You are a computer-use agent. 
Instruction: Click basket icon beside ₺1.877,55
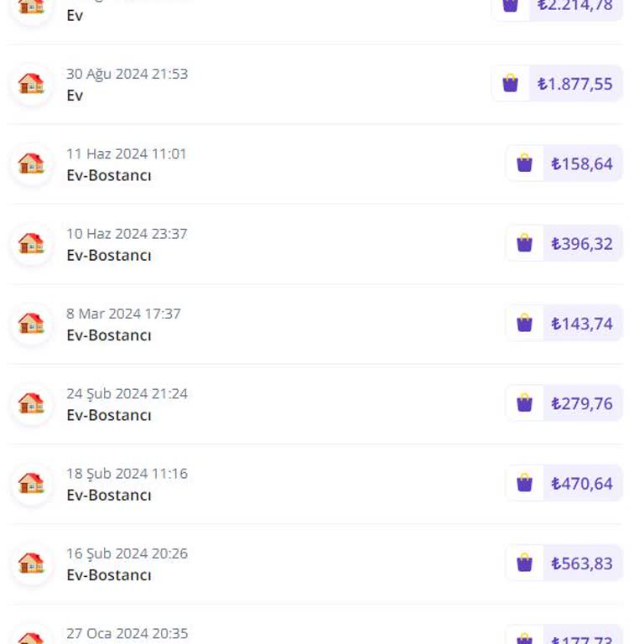click(x=510, y=84)
